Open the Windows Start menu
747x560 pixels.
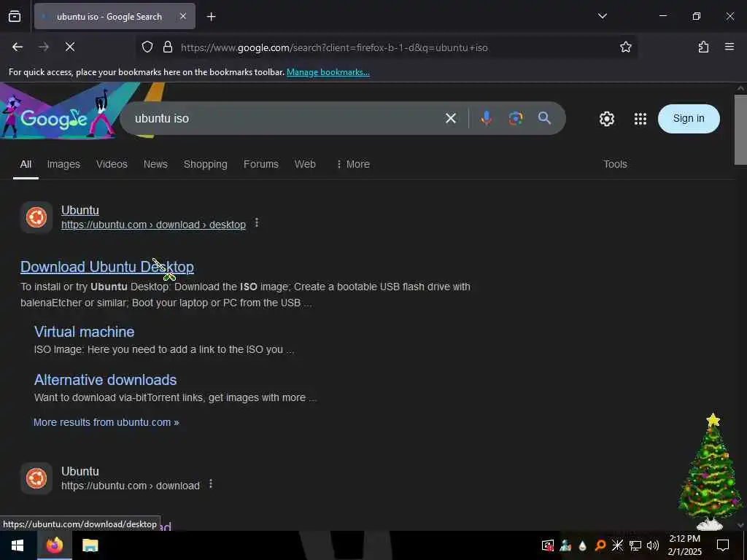click(18, 545)
